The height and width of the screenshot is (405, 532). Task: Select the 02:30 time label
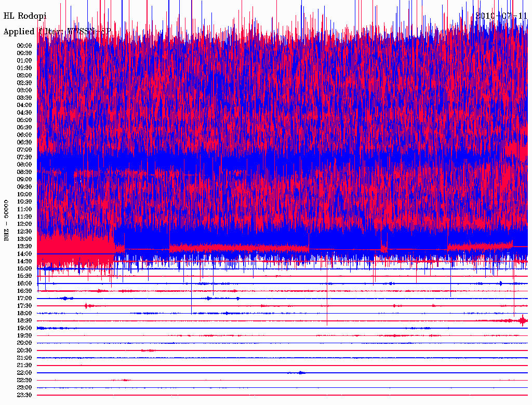point(24,83)
